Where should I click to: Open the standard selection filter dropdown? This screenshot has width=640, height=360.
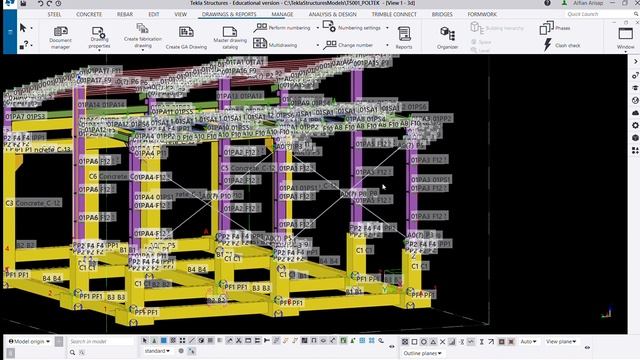click(x=157, y=351)
